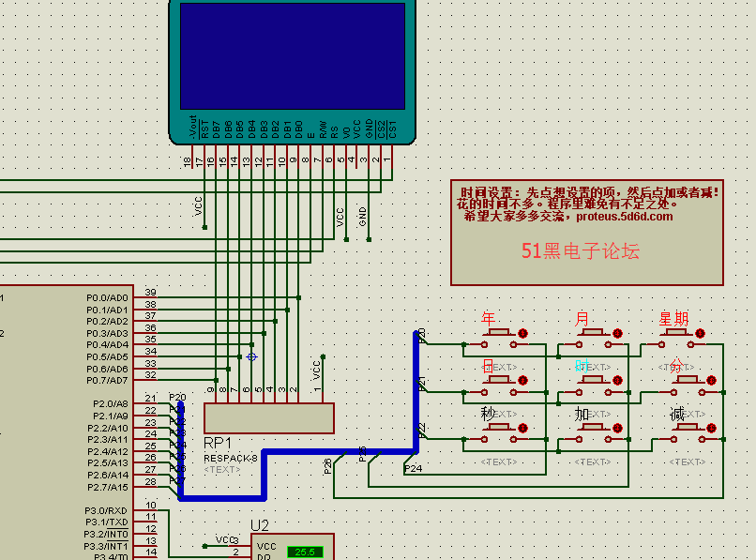Select the 51黑电子论坛 red text
The image size is (756, 560).
[581, 250]
